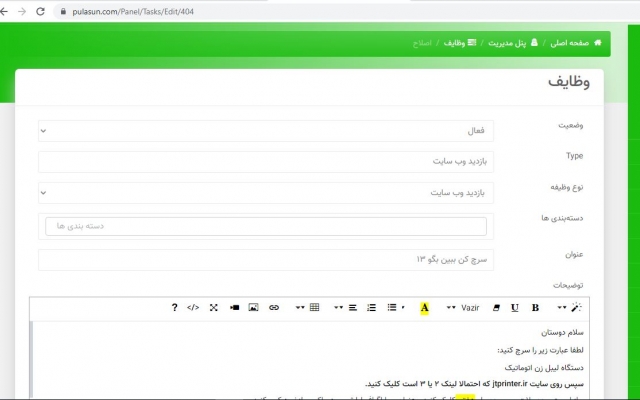
Task: Apply the ordered (numbered) list
Action: (x=371, y=307)
